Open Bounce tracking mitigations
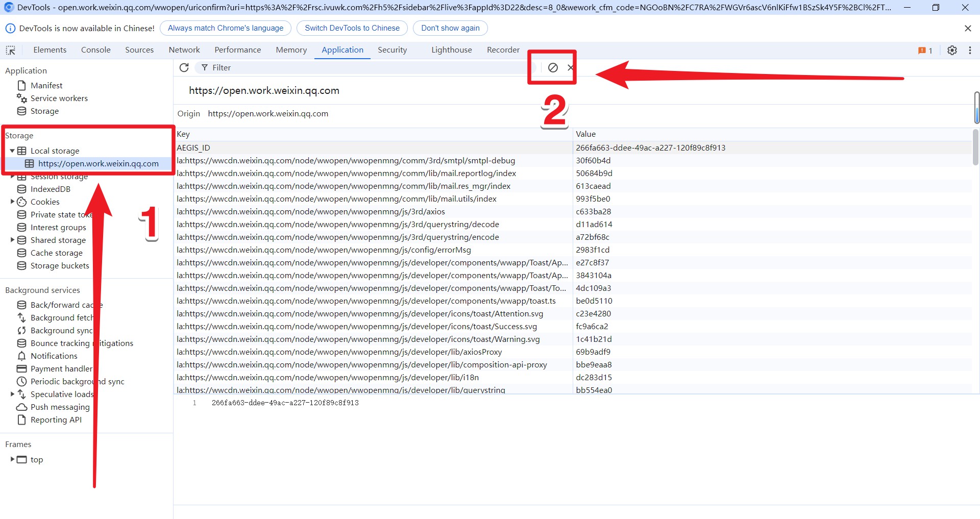This screenshot has width=980, height=519. [x=82, y=343]
